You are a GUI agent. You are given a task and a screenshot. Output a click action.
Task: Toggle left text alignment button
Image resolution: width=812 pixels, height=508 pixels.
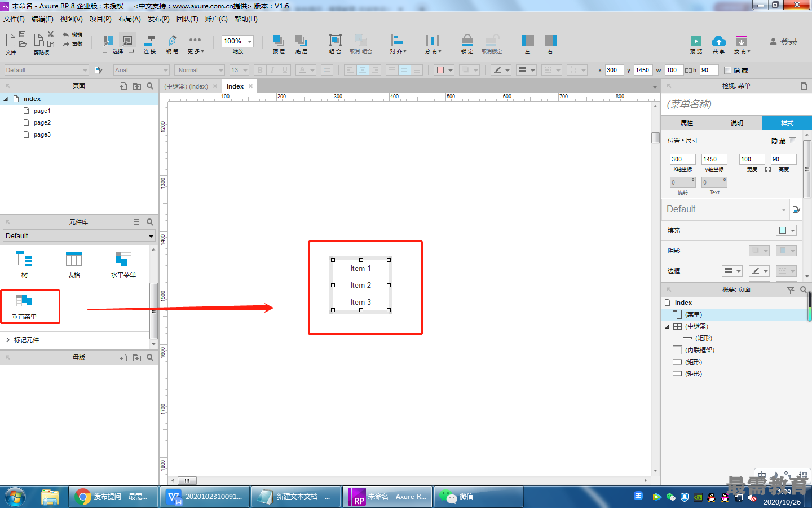pos(350,70)
